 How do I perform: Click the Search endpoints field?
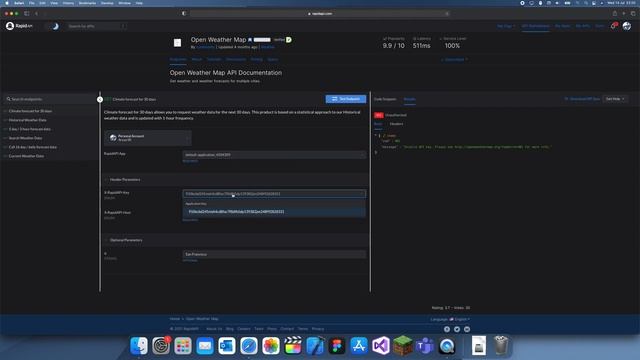(50, 99)
